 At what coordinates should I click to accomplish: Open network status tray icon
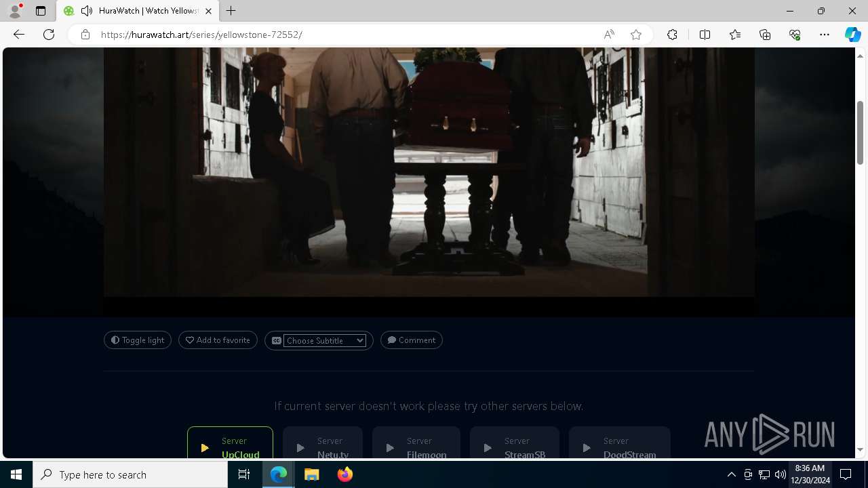(764, 474)
